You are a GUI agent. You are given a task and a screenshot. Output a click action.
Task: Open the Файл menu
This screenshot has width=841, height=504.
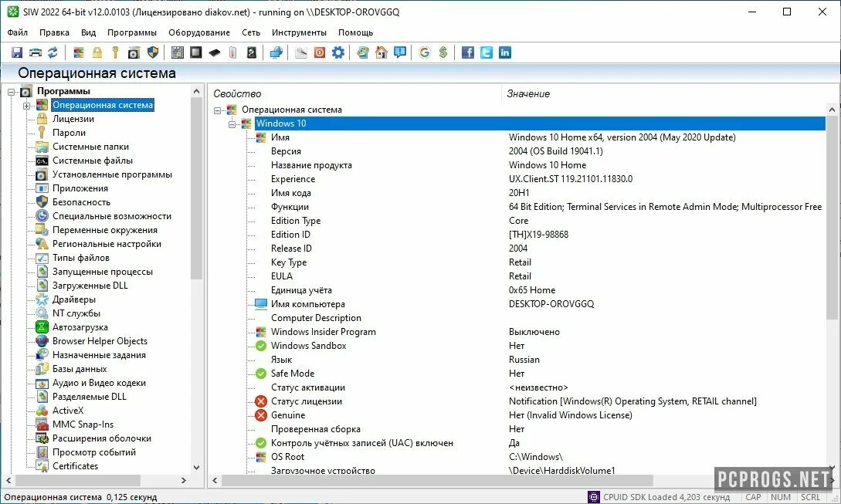pos(17,32)
